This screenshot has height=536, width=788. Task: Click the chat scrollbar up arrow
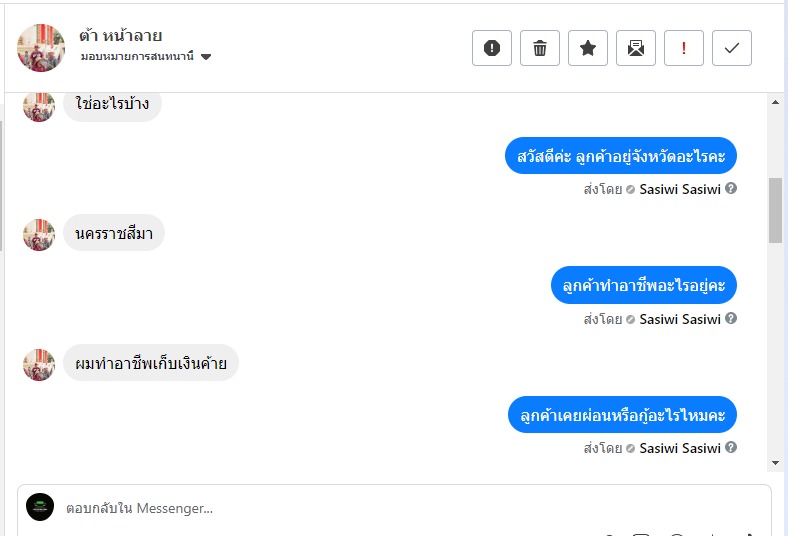[775, 101]
